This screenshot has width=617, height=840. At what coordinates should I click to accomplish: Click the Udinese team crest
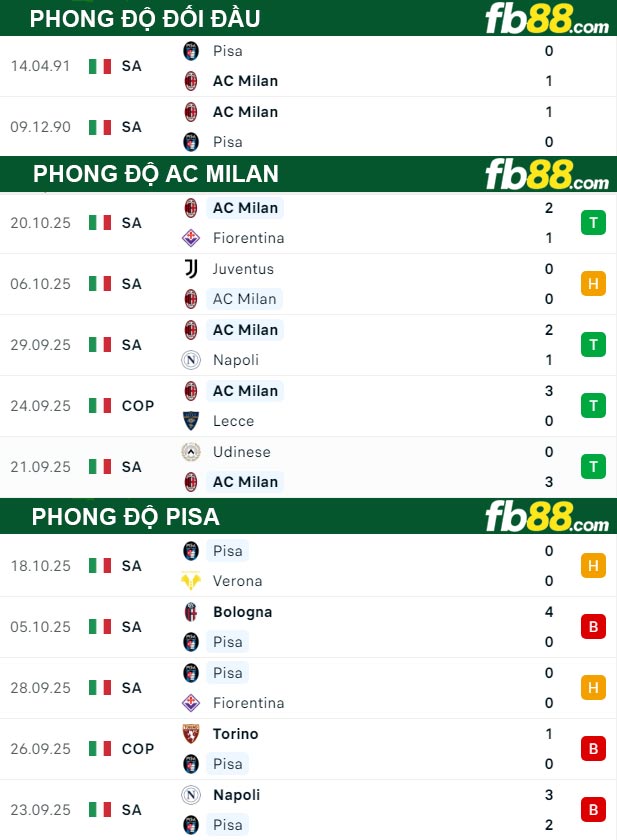tap(191, 452)
